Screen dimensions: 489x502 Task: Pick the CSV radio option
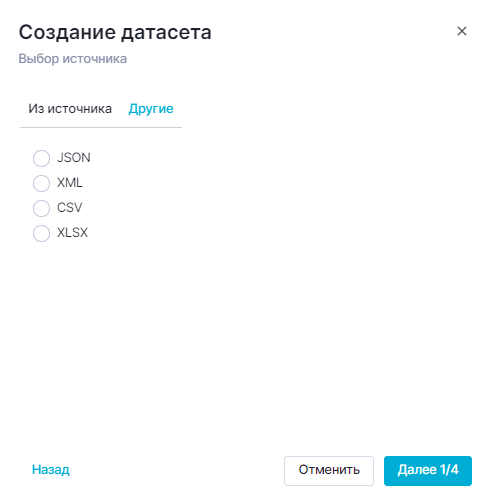pos(41,208)
